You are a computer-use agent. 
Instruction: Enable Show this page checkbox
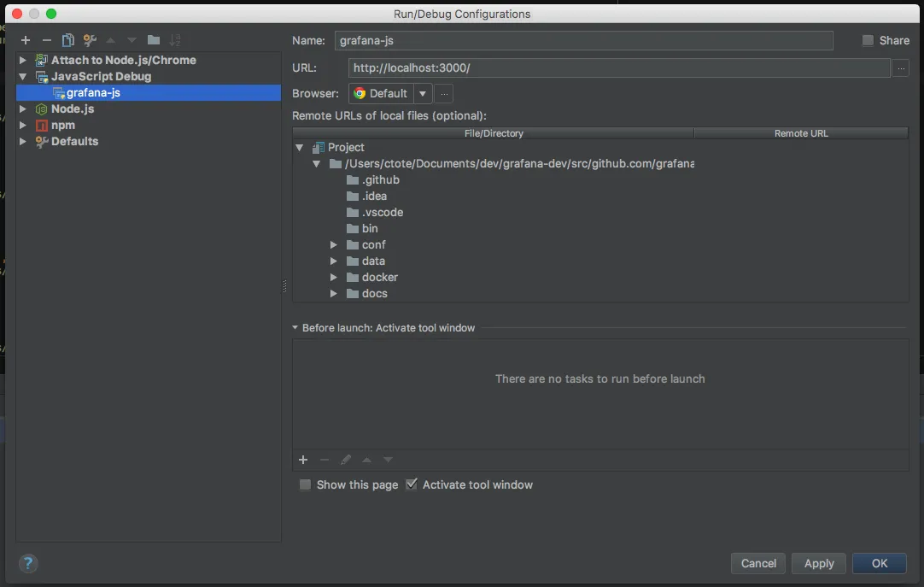[x=305, y=484]
